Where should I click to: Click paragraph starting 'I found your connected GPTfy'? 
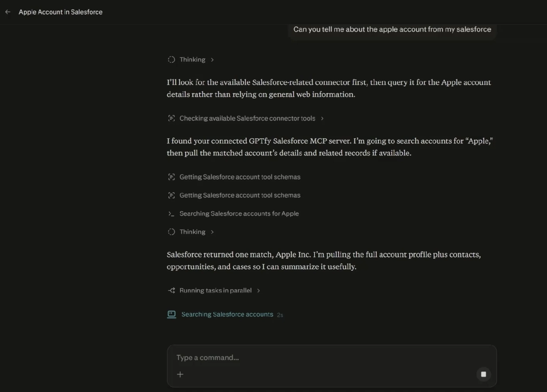coord(330,147)
